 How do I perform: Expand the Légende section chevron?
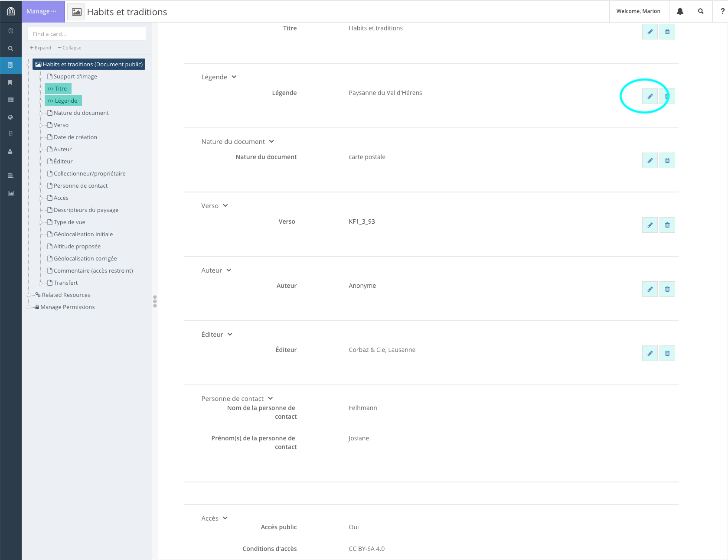coord(234,77)
